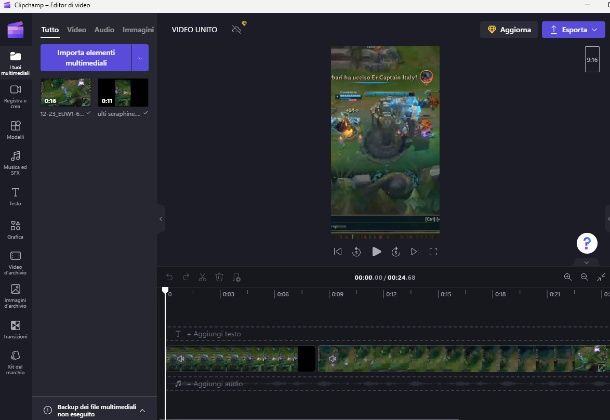Collapse the media panel with arrow
The height and width of the screenshot is (420, 610).
[161, 219]
